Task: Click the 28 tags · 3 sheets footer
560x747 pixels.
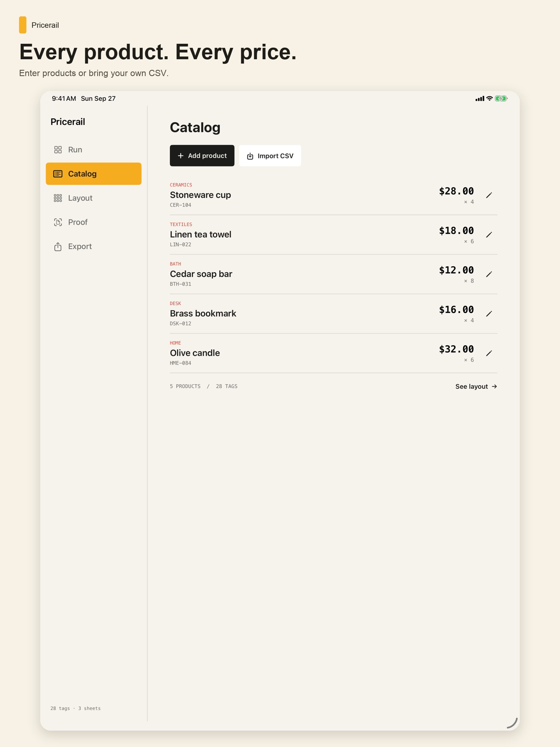Action: [76, 708]
